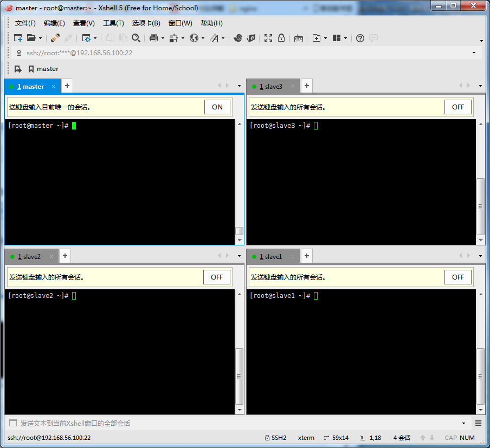Image resolution: width=490 pixels, height=448 pixels.
Task: Click the New session toolbar icon
Action: 18,38
